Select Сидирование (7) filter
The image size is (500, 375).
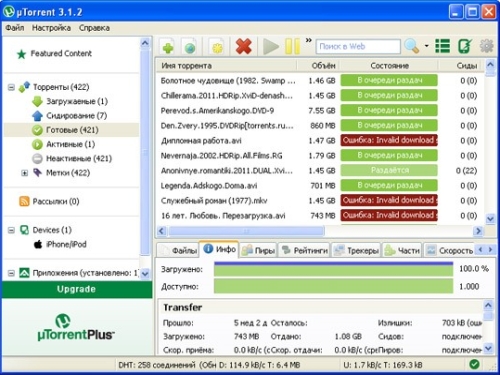[76, 116]
